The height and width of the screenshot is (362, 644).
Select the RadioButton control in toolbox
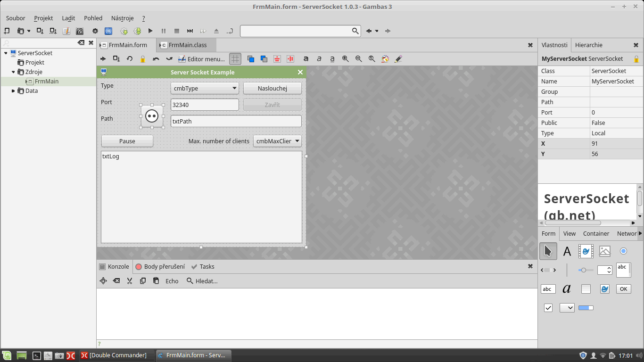coord(623,251)
